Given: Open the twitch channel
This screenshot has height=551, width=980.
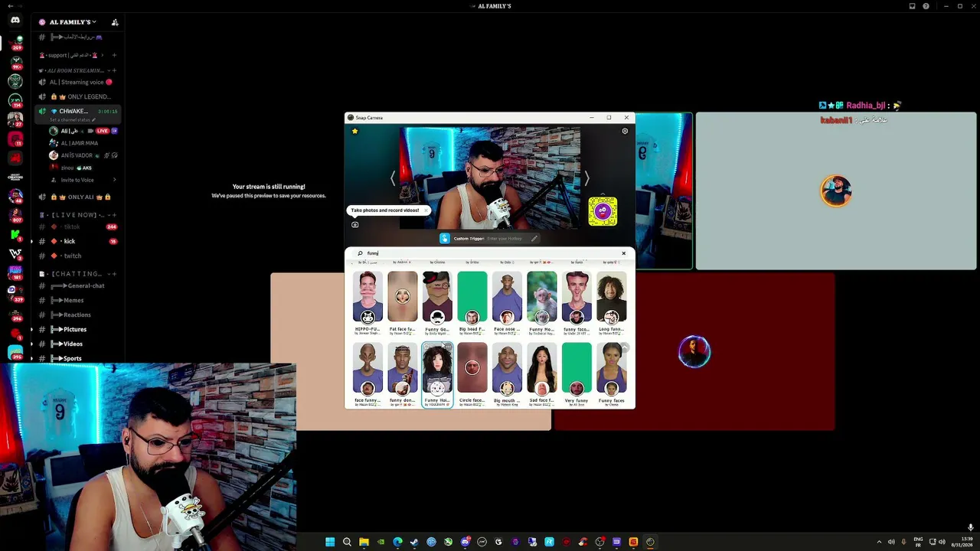Looking at the screenshot, I should tap(78, 256).
